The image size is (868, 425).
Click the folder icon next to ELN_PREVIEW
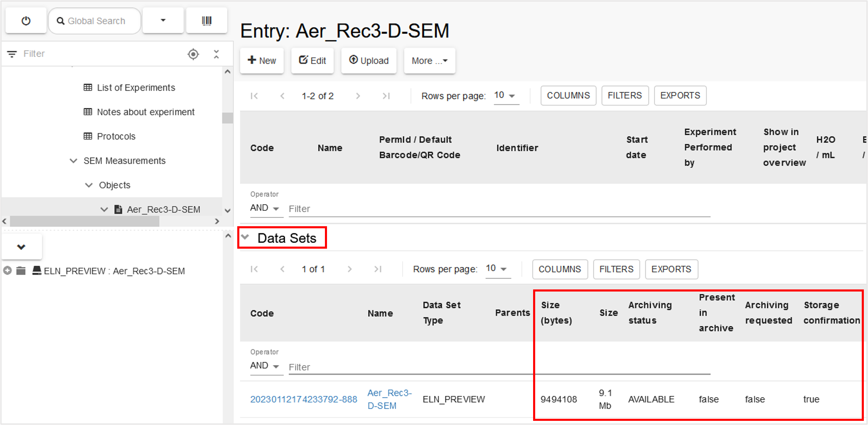pos(21,271)
